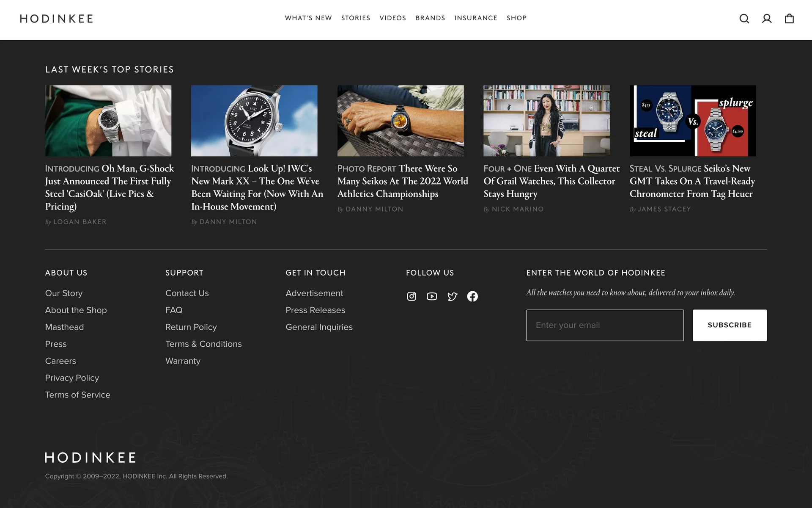The height and width of the screenshot is (508, 812).
Task: Open the shopping bag icon
Action: coord(789,19)
